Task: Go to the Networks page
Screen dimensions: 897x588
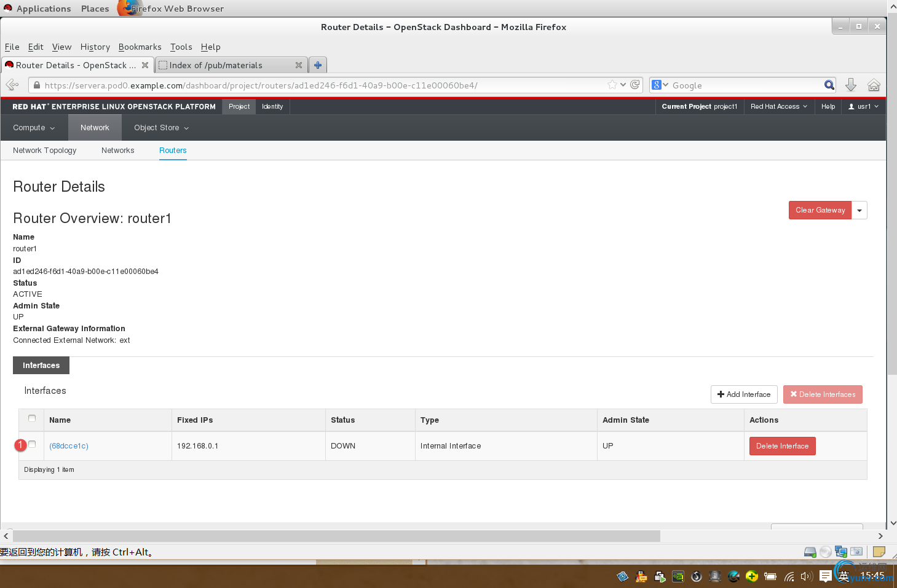Action: pyautogui.click(x=118, y=151)
